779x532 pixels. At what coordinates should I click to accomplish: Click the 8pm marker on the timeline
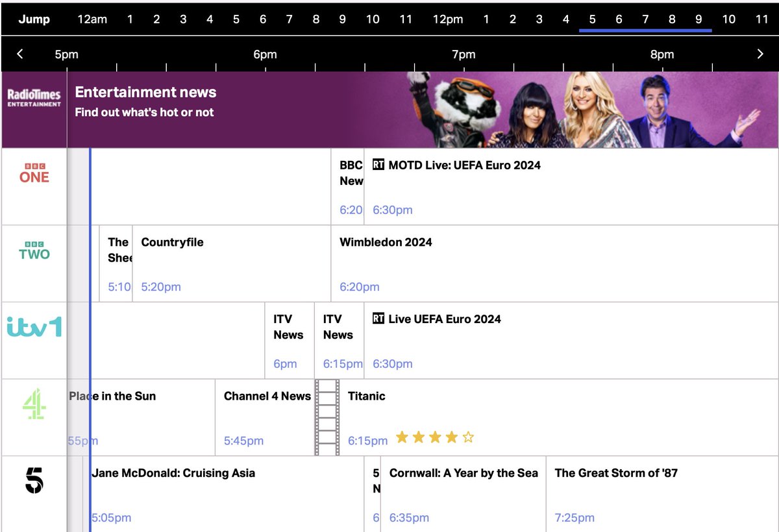pyautogui.click(x=662, y=54)
